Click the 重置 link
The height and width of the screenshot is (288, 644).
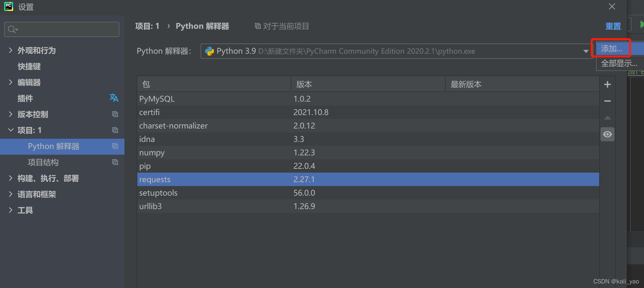613,26
